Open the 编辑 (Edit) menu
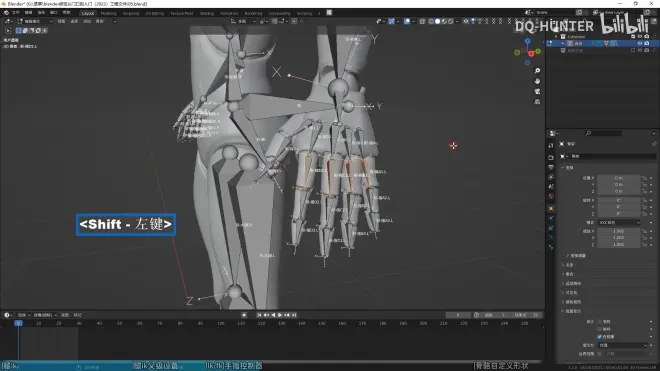The image size is (660, 371). [x=29, y=13]
